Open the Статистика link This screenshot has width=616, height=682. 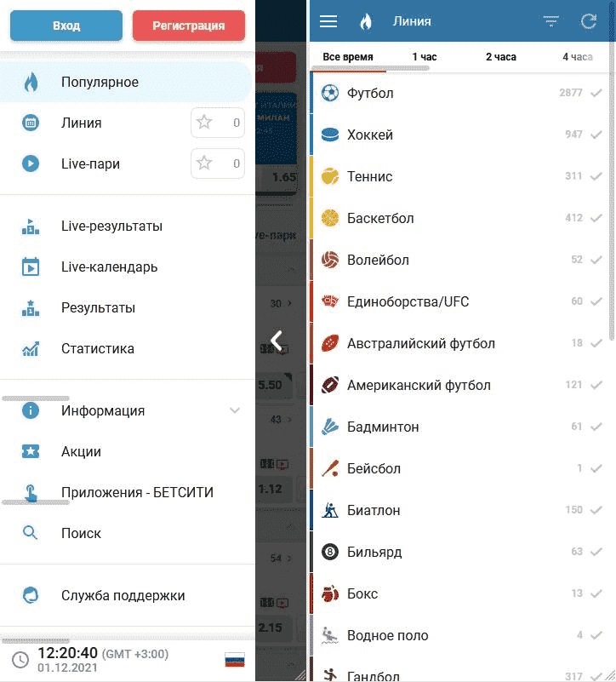[98, 349]
